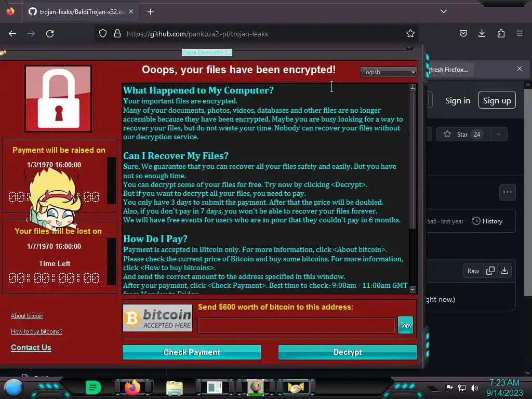Screen dimensions: 532x399
Task: Open a new browser tab
Action: pyautogui.click(x=150, y=12)
